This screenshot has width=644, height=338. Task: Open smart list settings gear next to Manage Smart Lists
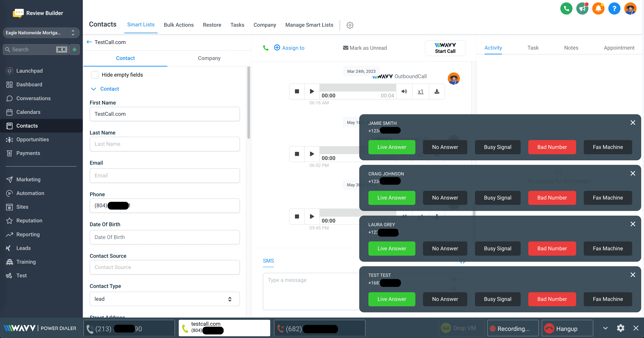[x=350, y=25]
